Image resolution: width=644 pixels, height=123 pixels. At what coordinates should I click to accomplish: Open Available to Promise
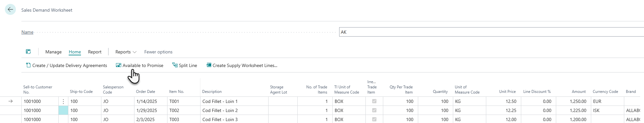pyautogui.click(x=140, y=65)
